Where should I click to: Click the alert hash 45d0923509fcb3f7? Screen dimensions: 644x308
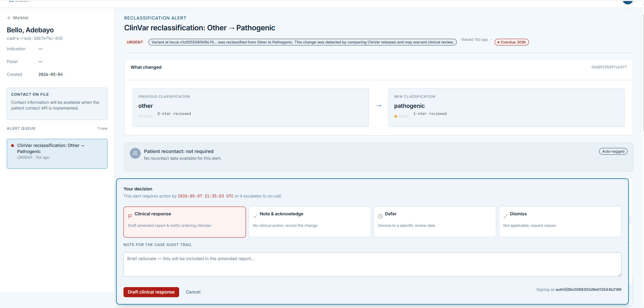(x=609, y=67)
